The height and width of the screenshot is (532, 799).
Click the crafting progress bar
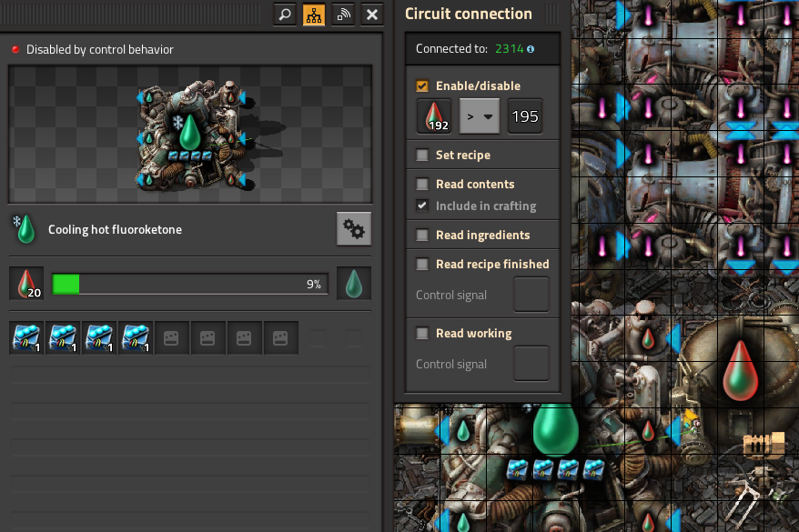click(x=190, y=284)
